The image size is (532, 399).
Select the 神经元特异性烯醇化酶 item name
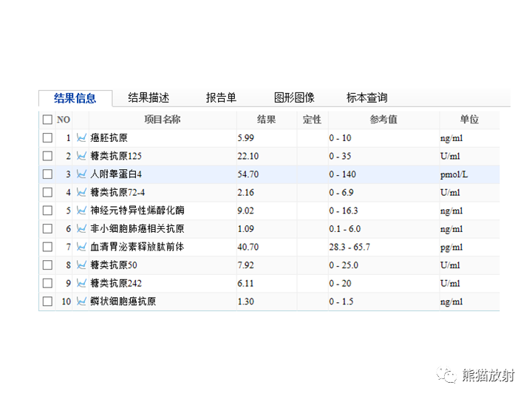[137, 211]
